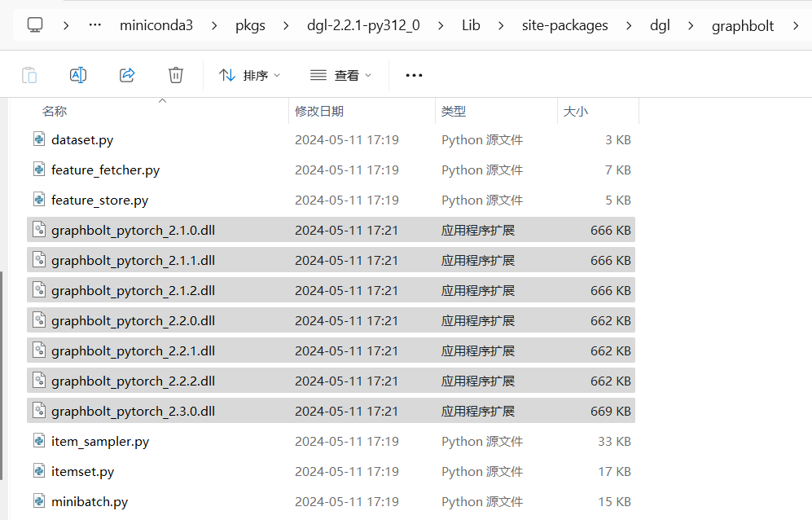
Task: Expand the chevron after dgl-2.2.1-py312_0
Action: point(441,25)
